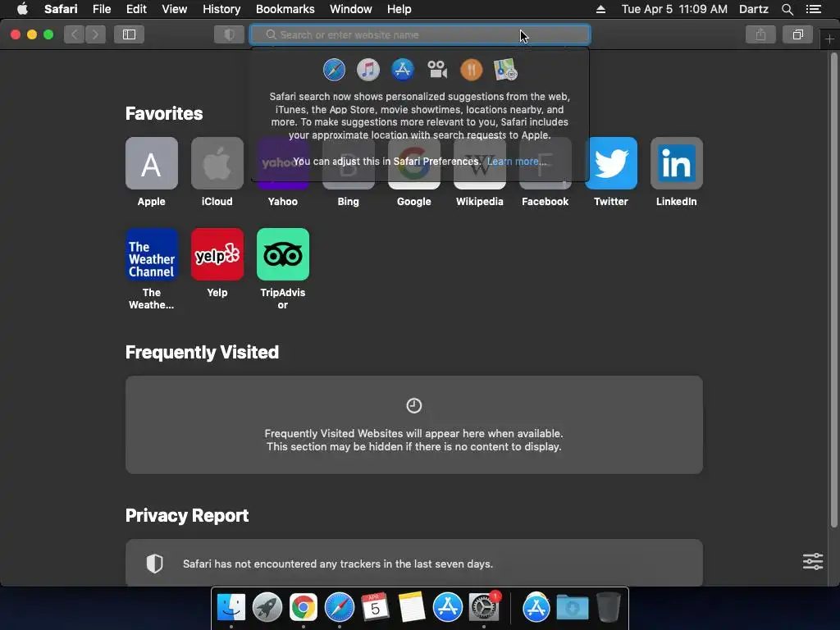Click the iTunes music icon in popup
The width and height of the screenshot is (840, 630).
tap(368, 70)
